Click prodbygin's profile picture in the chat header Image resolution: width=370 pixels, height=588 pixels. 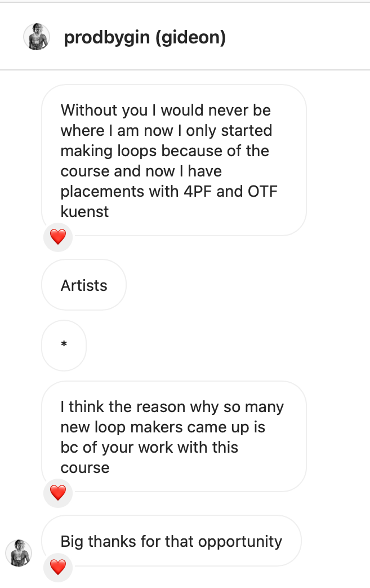click(37, 37)
